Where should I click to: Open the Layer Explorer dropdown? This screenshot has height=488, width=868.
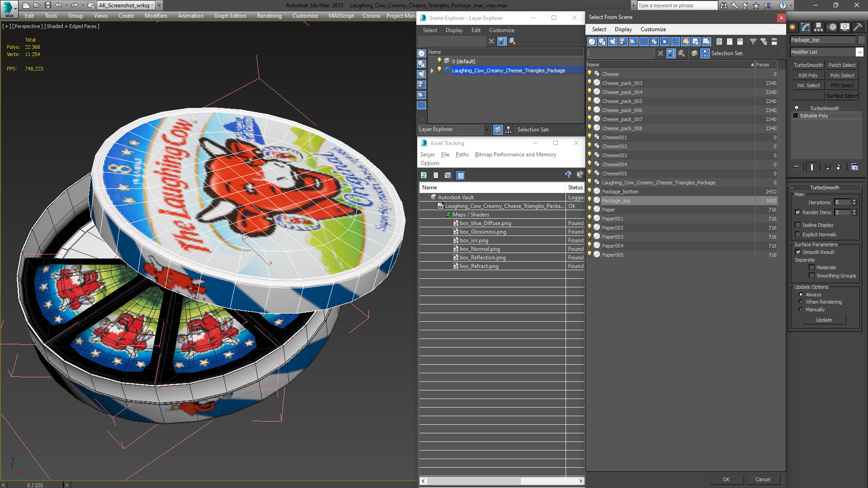point(487,130)
